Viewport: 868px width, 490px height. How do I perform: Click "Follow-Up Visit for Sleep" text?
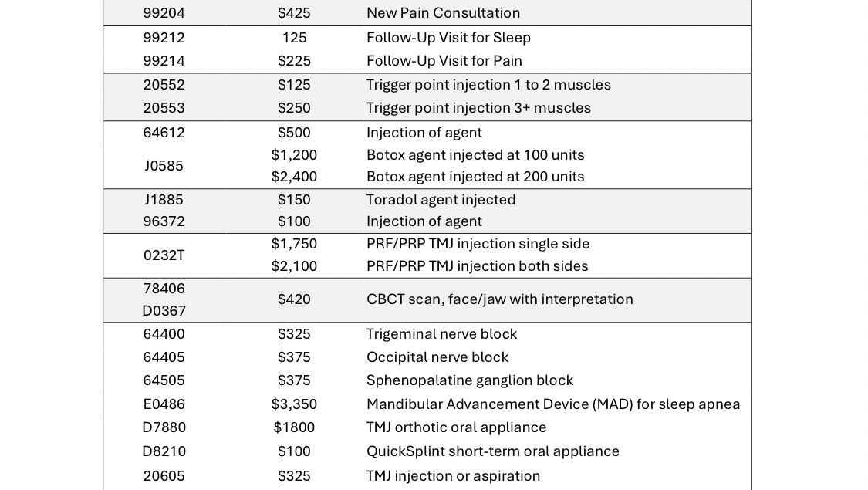pos(448,38)
